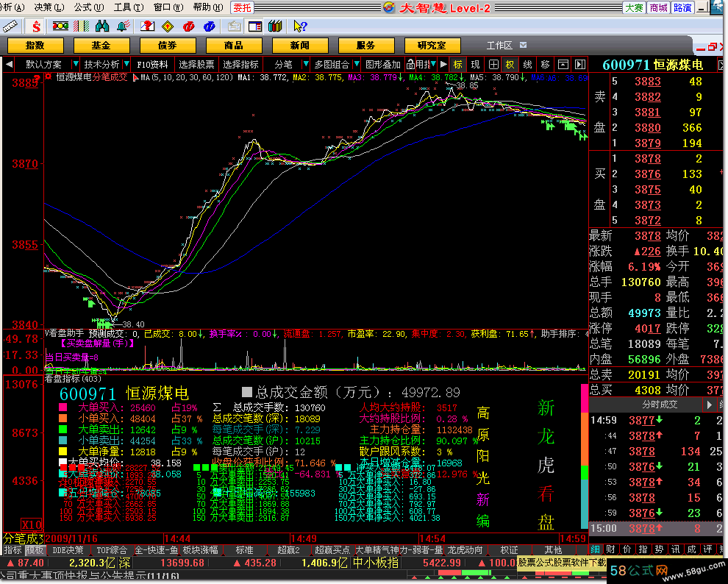Screen dimensions: 728x584
Task: Click the 研究室 yellow button
Action: coord(432,46)
